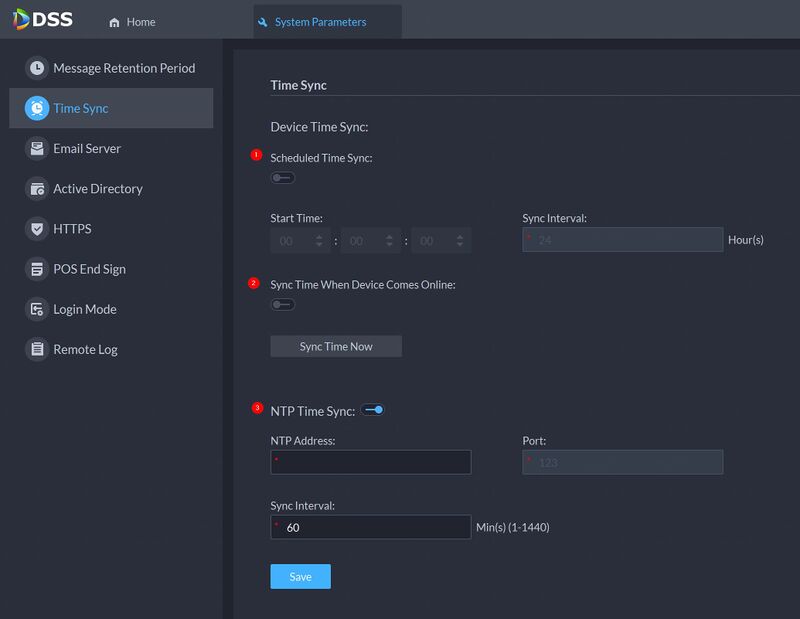Select the System Parameters tab
Viewport: 800px width, 619px height.
[x=320, y=22]
